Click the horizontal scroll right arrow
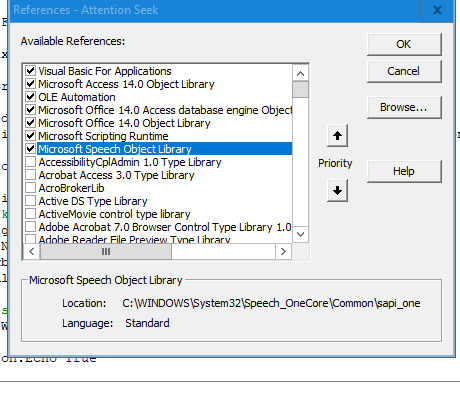460x393 pixels. [283, 251]
